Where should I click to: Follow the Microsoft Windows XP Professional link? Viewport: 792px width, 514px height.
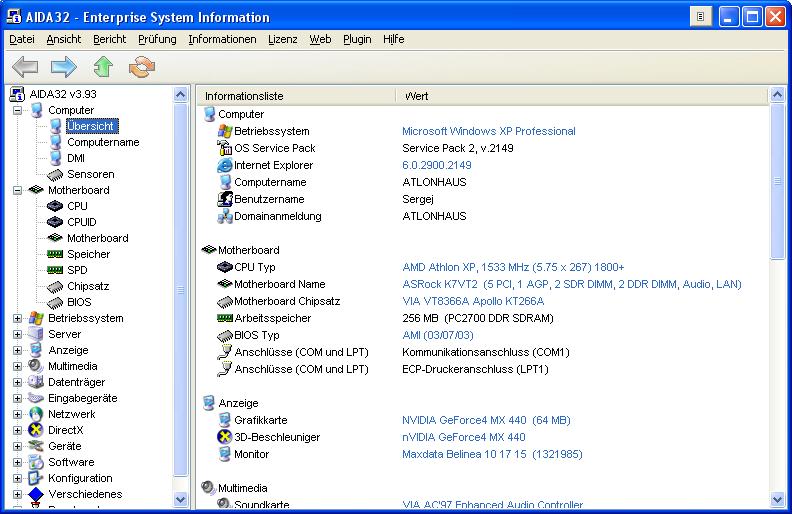488,131
